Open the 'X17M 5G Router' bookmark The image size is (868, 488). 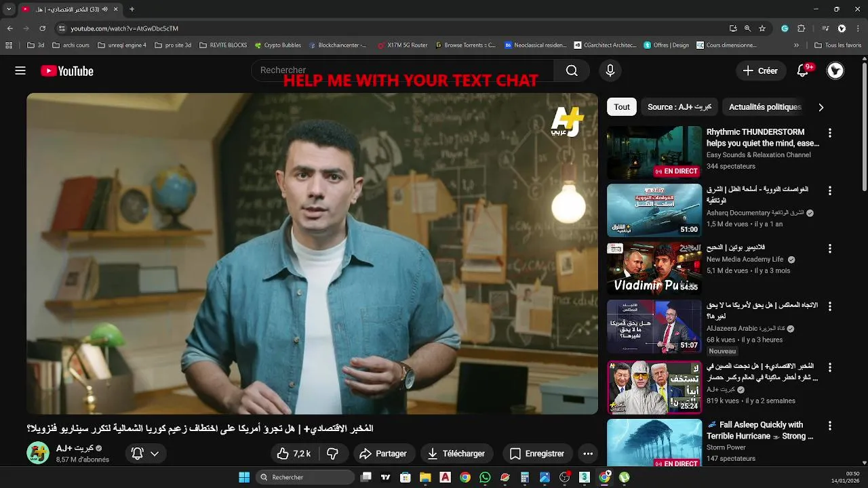[x=401, y=45]
